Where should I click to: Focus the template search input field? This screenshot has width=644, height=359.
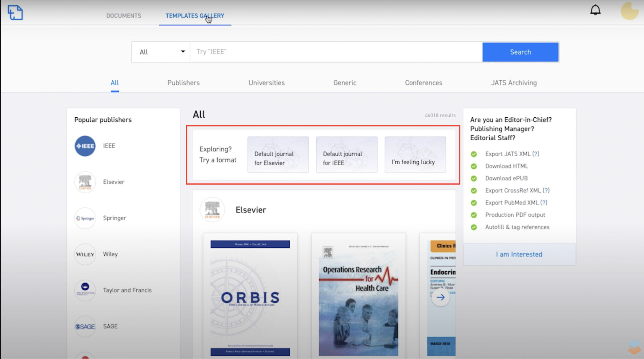pyautogui.click(x=336, y=52)
